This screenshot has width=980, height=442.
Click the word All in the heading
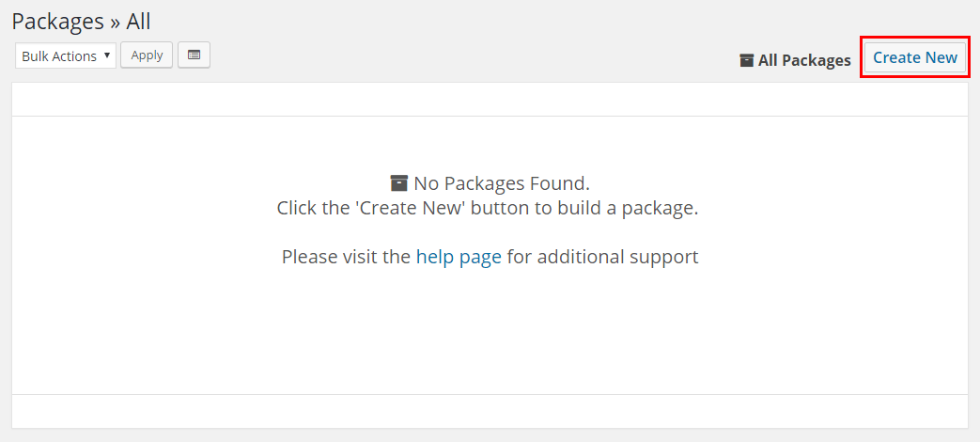[139, 22]
